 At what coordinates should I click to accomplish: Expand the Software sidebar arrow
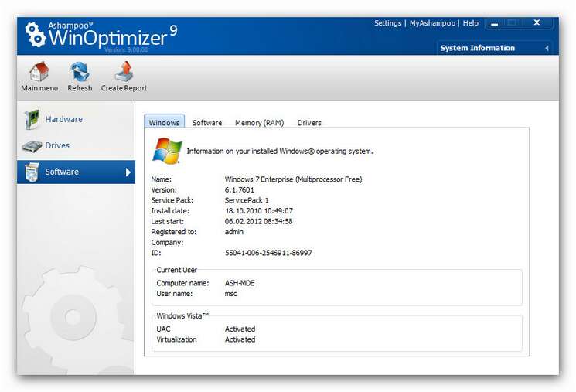128,172
